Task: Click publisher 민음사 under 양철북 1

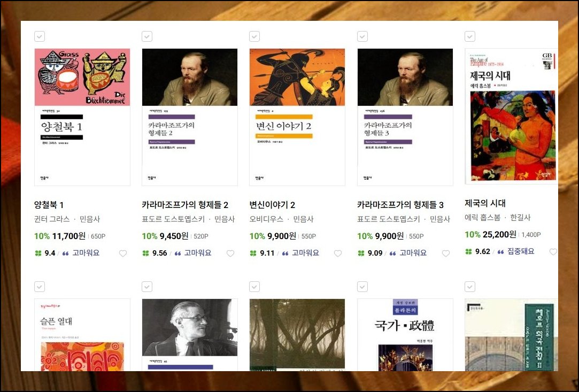Action: point(90,219)
